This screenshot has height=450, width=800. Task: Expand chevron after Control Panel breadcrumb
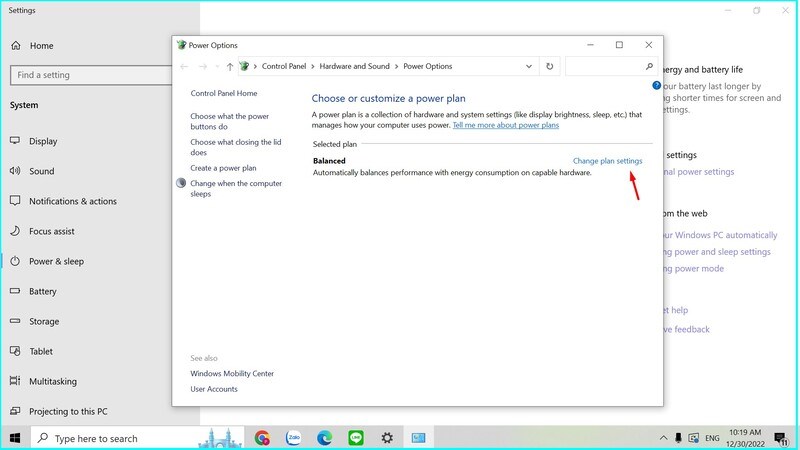pyautogui.click(x=313, y=66)
